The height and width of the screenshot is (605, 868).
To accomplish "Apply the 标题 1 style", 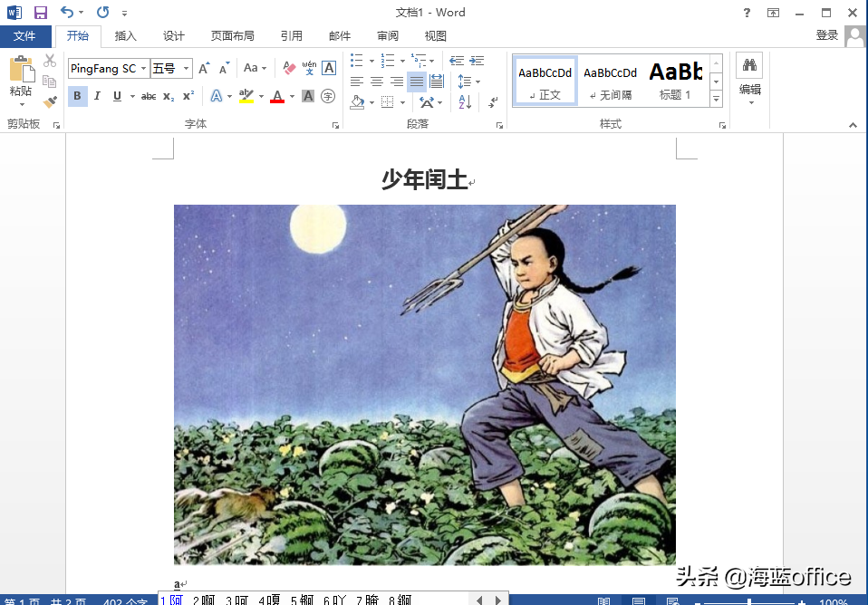I will 675,81.
